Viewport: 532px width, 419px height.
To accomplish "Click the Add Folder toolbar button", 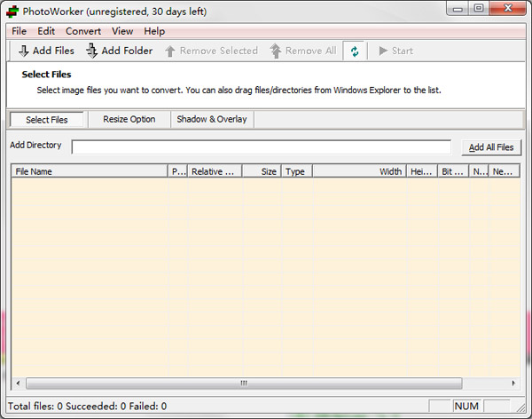I will [119, 51].
